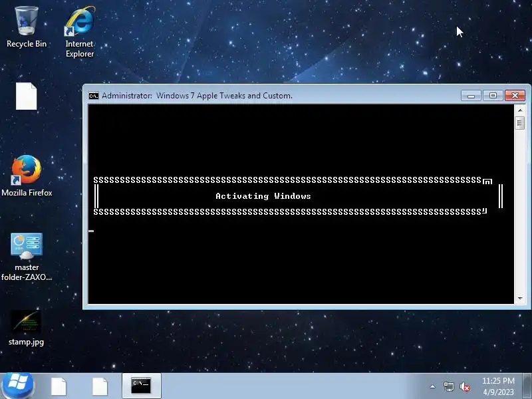The width and height of the screenshot is (532, 399).
Task: Click the console scrollbar down arrow
Action: (520, 299)
